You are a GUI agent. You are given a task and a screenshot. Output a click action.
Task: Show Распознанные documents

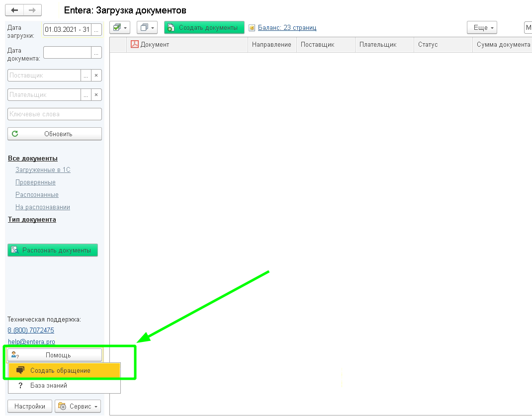(x=37, y=195)
